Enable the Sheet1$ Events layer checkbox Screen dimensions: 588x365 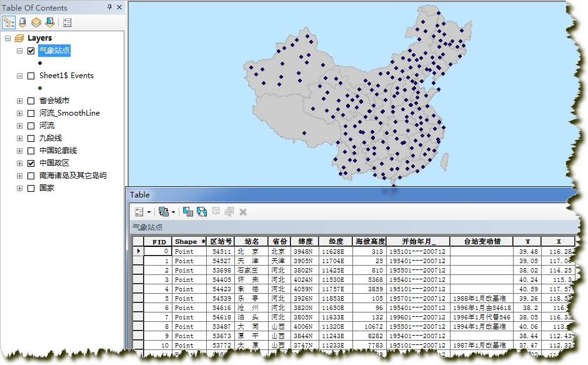[31, 76]
